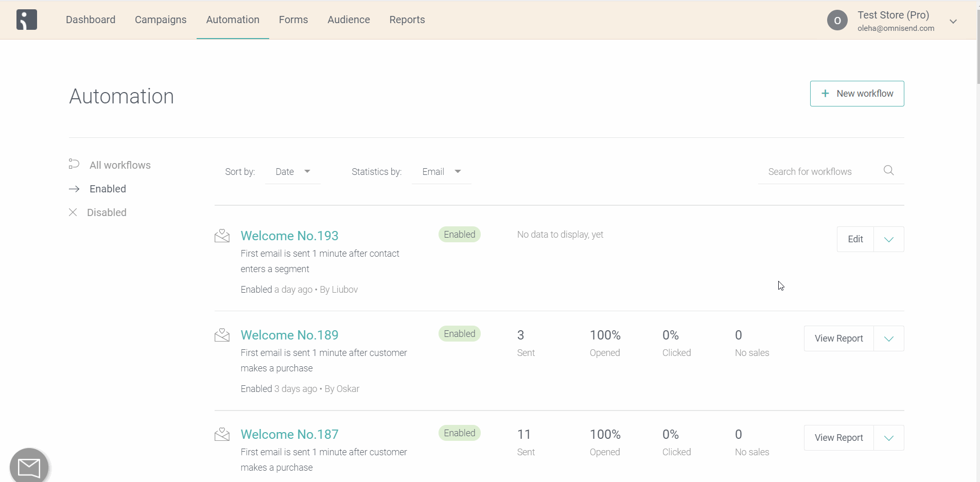Image resolution: width=980 pixels, height=482 pixels.
Task: Click "Enabled a day ago • By Liubov"
Action: click(x=299, y=290)
